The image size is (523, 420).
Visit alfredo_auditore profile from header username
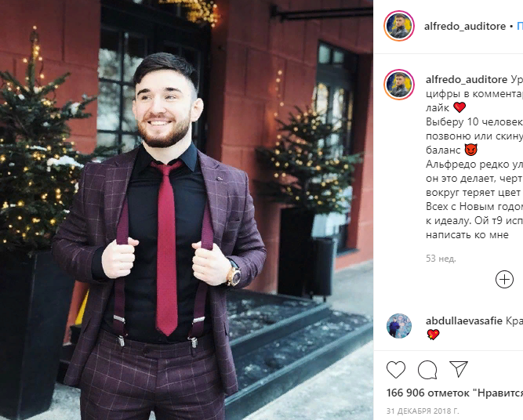click(x=465, y=26)
